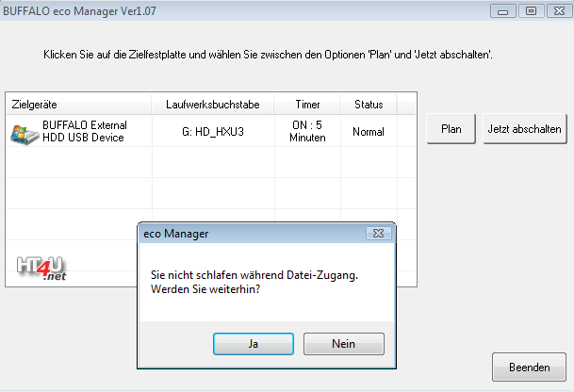Click the Jetzt abschalten button
Viewport: 574px width, 392px height.
coord(525,129)
